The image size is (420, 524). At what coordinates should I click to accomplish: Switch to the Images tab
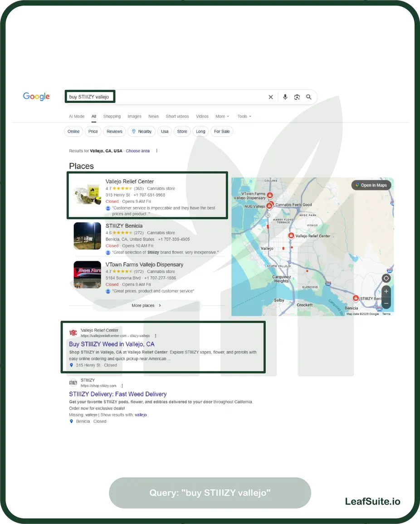tap(134, 117)
